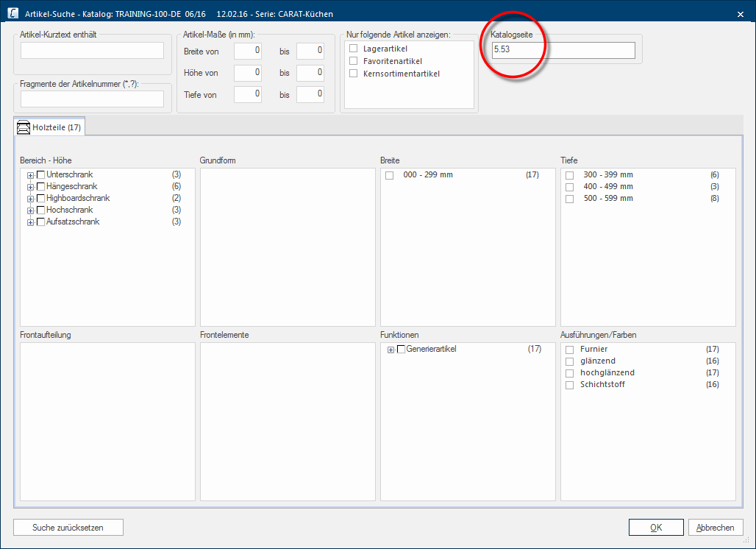The width and height of the screenshot is (756, 549).
Task: Expand the Unterschrank tree node
Action: click(31, 175)
